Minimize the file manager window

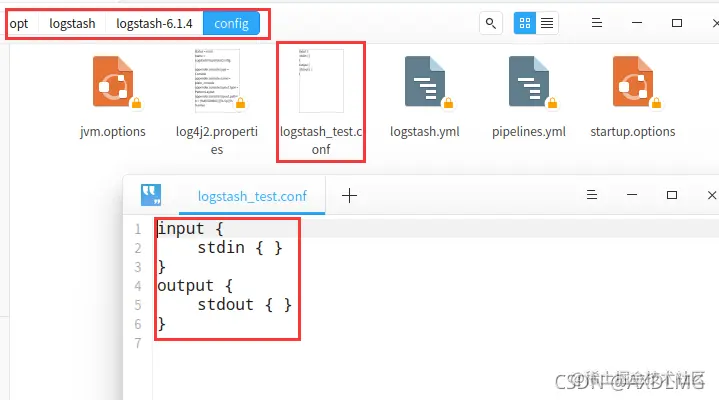coord(637,22)
